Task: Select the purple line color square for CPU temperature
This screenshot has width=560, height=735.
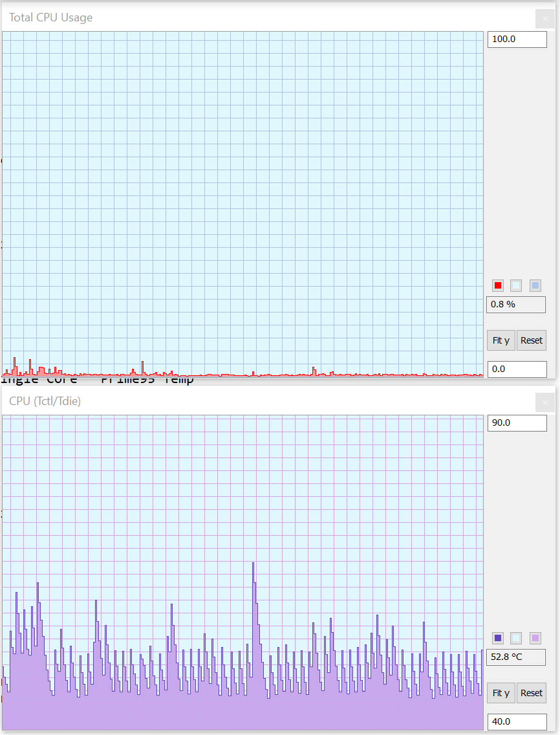Action: pos(497,638)
